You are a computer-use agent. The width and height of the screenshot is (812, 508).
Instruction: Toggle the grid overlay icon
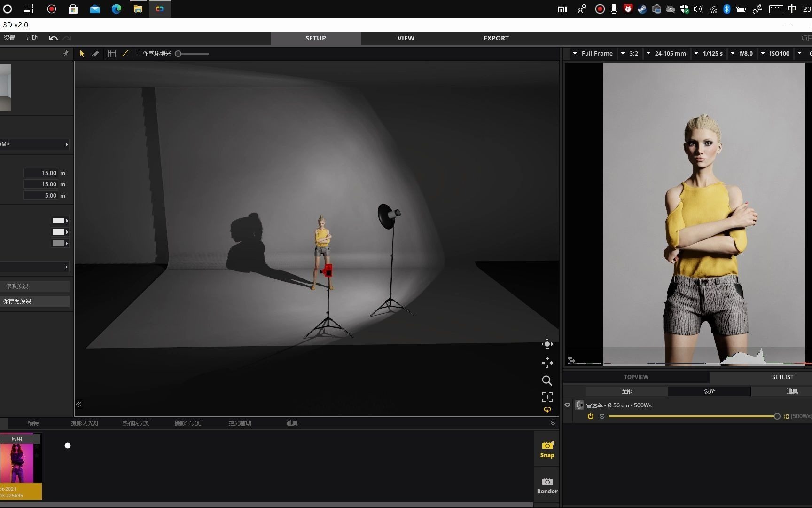click(x=112, y=54)
